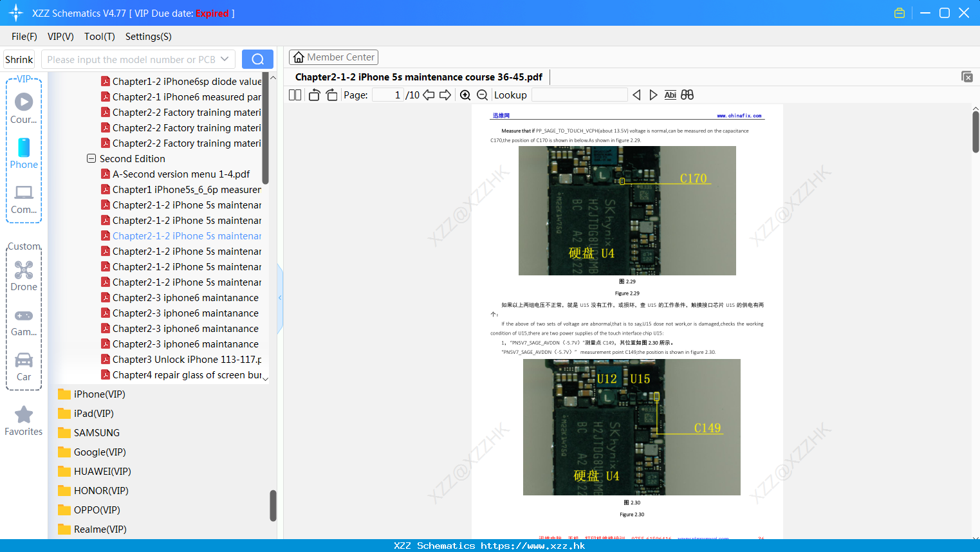
Task: Select the highlighted blue Chapter2-1-2 iPhone 5s file
Action: 181,236
